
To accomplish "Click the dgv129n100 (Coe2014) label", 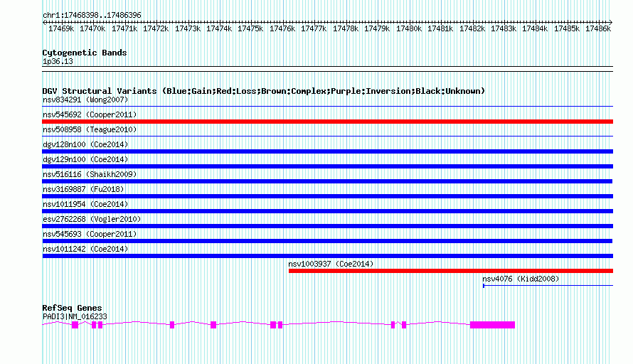I will click(x=85, y=159).
